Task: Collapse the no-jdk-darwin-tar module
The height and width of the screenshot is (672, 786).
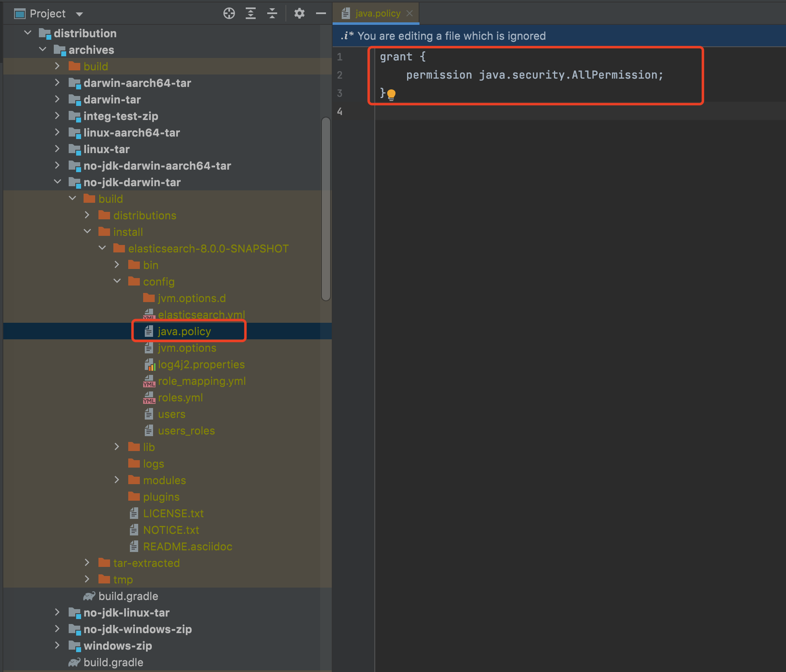Action: pyautogui.click(x=58, y=182)
